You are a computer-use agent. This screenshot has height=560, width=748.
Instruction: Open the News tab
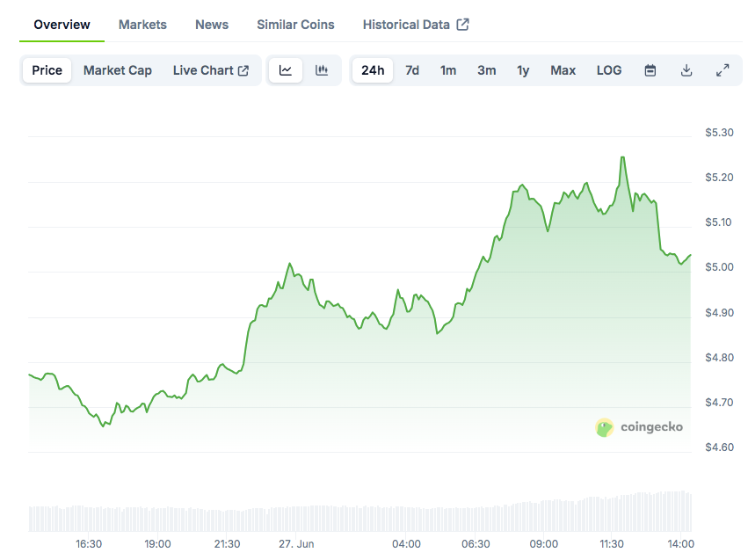[x=212, y=25]
